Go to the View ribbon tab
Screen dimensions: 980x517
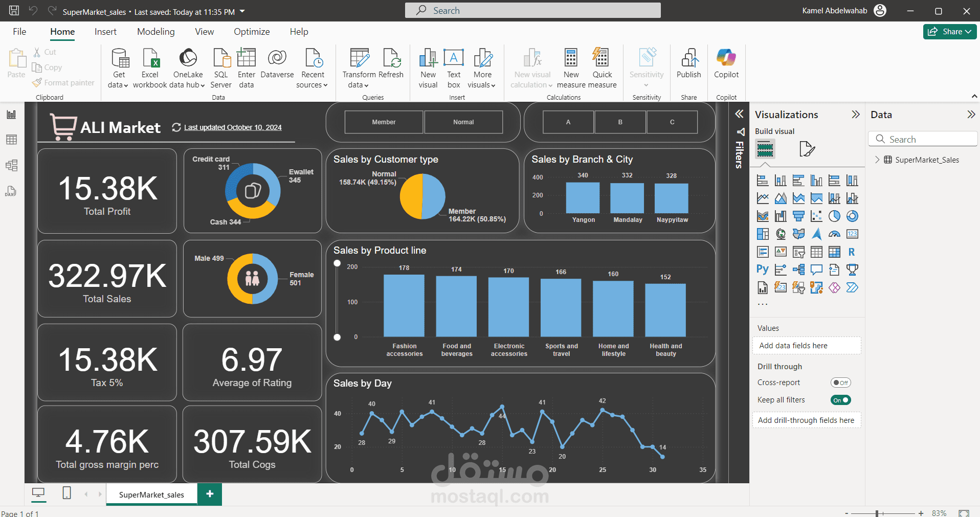[205, 32]
